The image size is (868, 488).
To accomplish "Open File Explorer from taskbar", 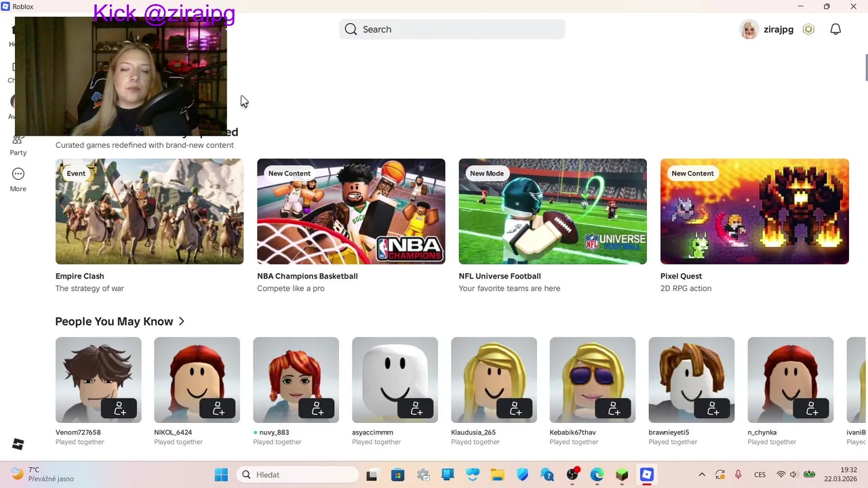I will pos(497,474).
